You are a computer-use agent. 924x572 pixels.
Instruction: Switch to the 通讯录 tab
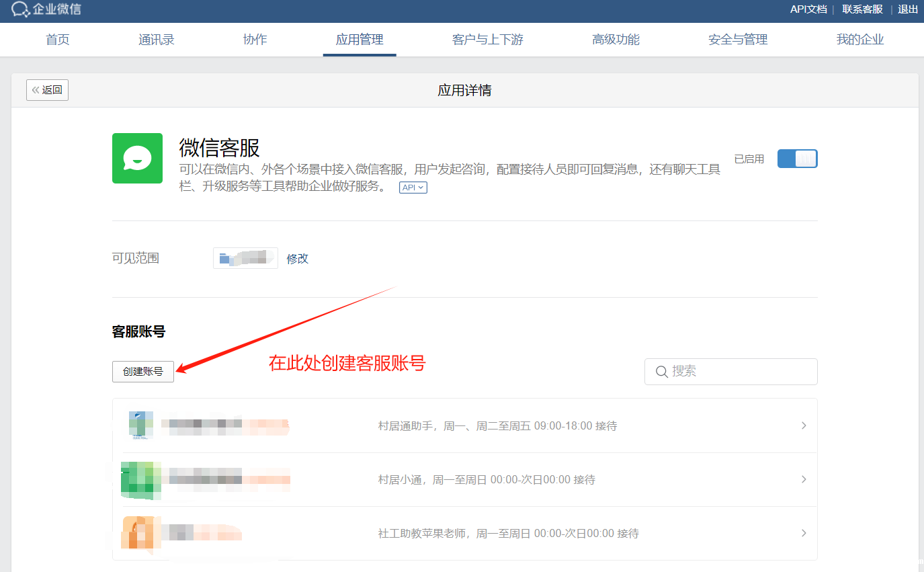point(157,40)
